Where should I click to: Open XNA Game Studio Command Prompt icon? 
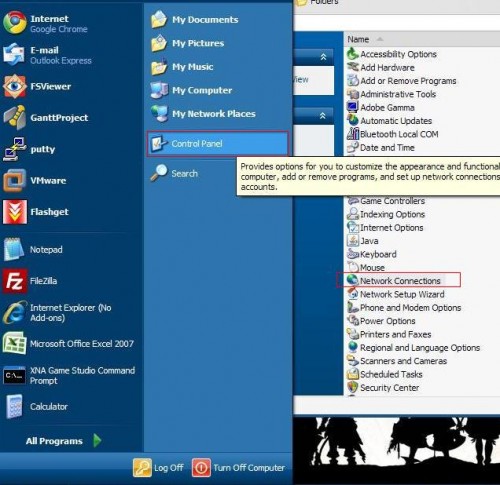tap(14, 375)
